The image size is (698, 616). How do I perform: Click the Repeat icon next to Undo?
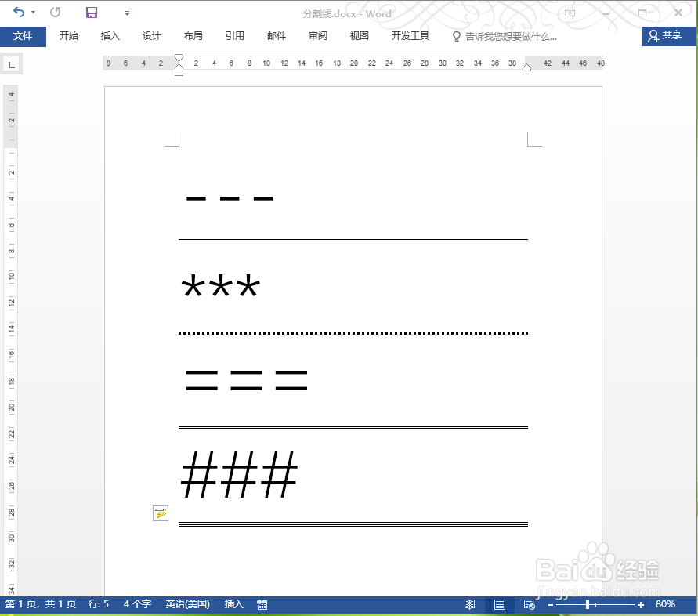coord(53,13)
